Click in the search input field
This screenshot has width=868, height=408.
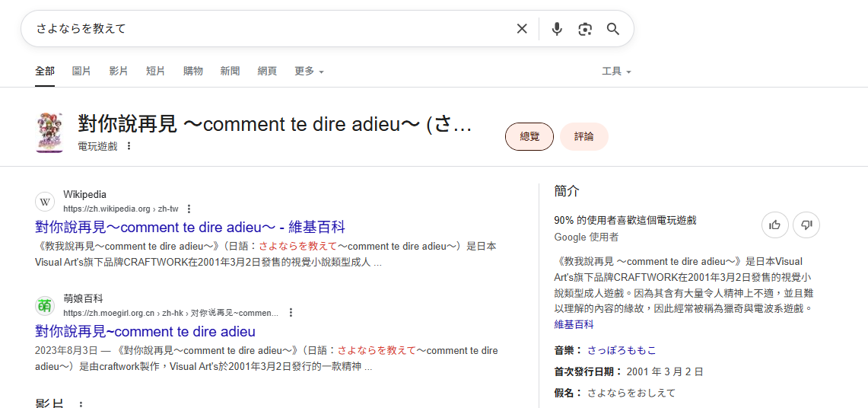click(x=266, y=29)
